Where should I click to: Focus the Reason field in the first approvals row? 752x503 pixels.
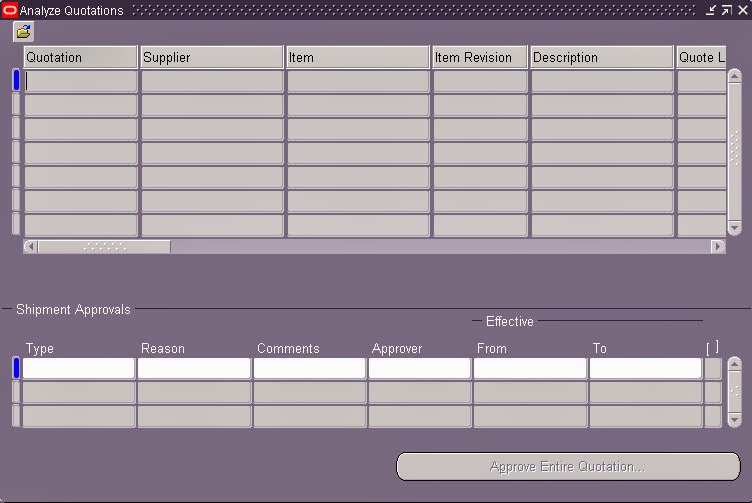pyautogui.click(x=194, y=368)
